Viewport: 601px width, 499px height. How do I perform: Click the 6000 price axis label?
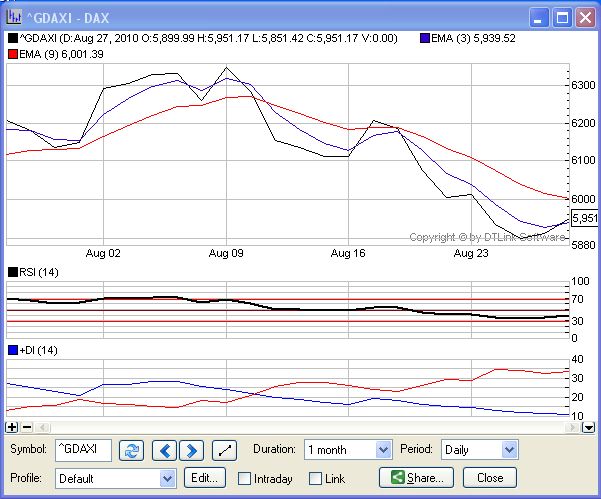click(x=583, y=199)
